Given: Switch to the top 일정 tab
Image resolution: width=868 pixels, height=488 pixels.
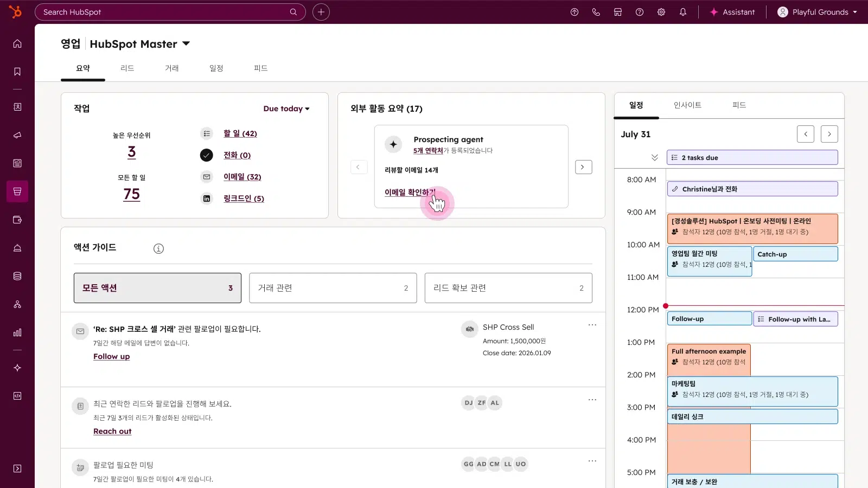Looking at the screenshot, I should [x=216, y=68].
